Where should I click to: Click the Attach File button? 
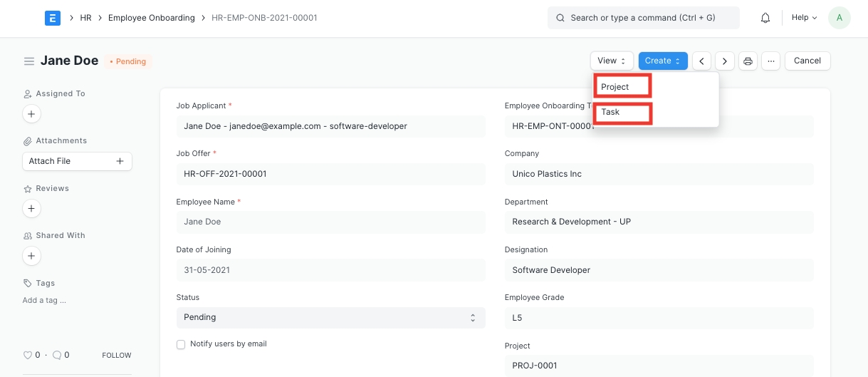[77, 161]
